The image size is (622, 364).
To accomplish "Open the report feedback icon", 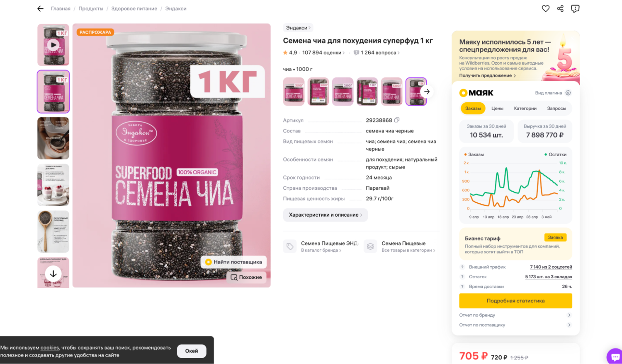I will point(575,9).
